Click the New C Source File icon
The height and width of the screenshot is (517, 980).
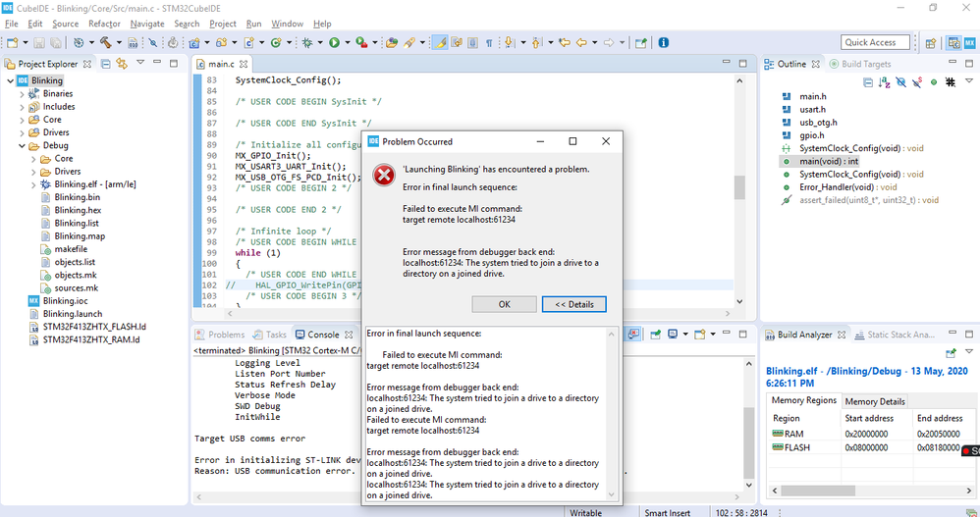[248, 42]
